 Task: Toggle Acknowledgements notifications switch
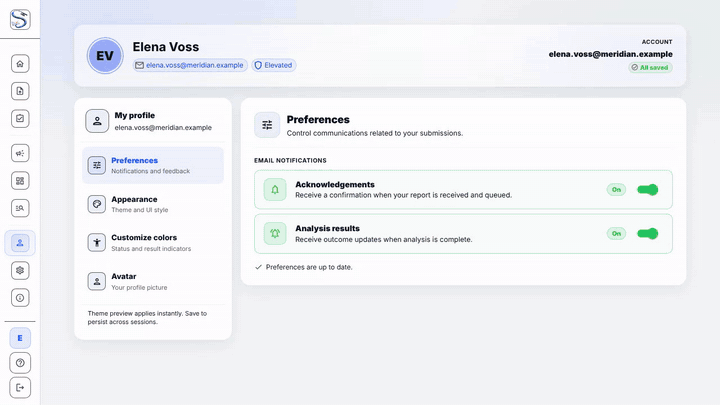(x=648, y=190)
